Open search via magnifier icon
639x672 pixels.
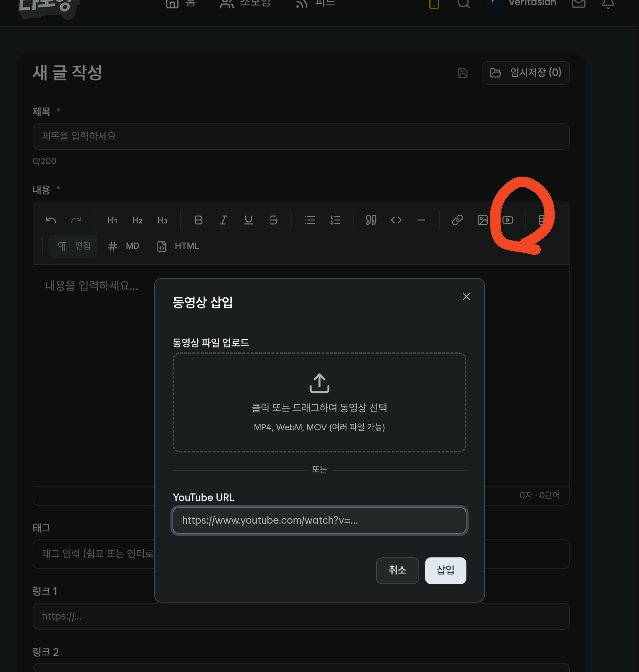coord(463,3)
